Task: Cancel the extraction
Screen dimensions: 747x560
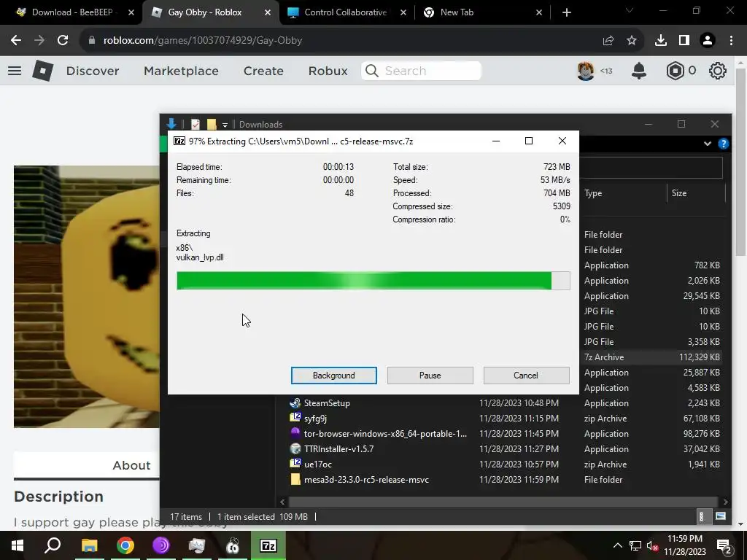Action: (526, 376)
